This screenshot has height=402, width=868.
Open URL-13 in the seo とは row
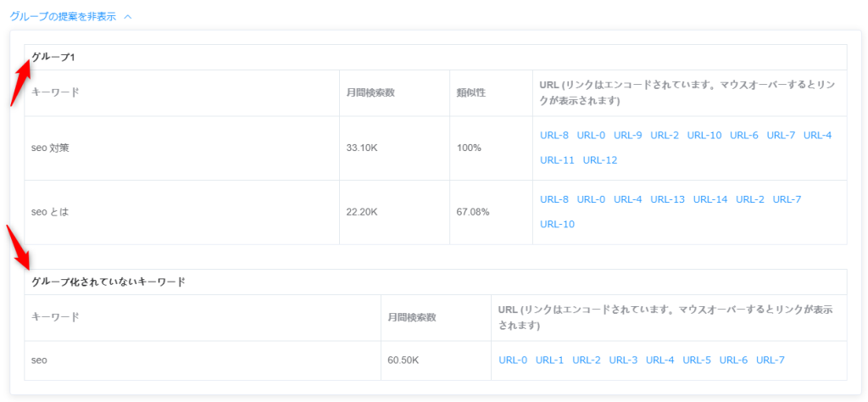point(668,199)
